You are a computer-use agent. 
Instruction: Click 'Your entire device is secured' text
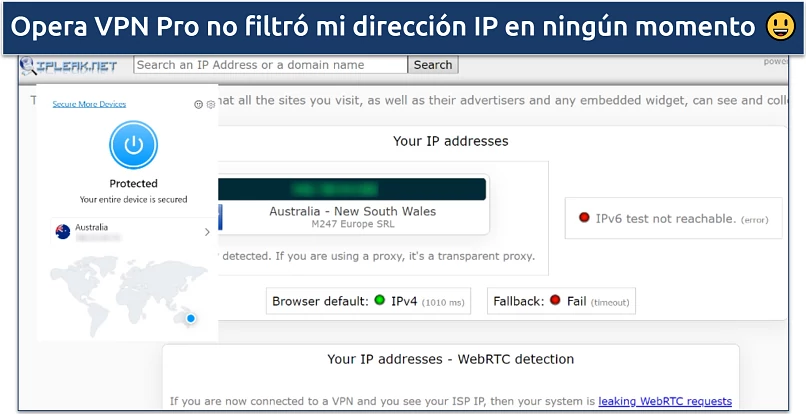134,199
